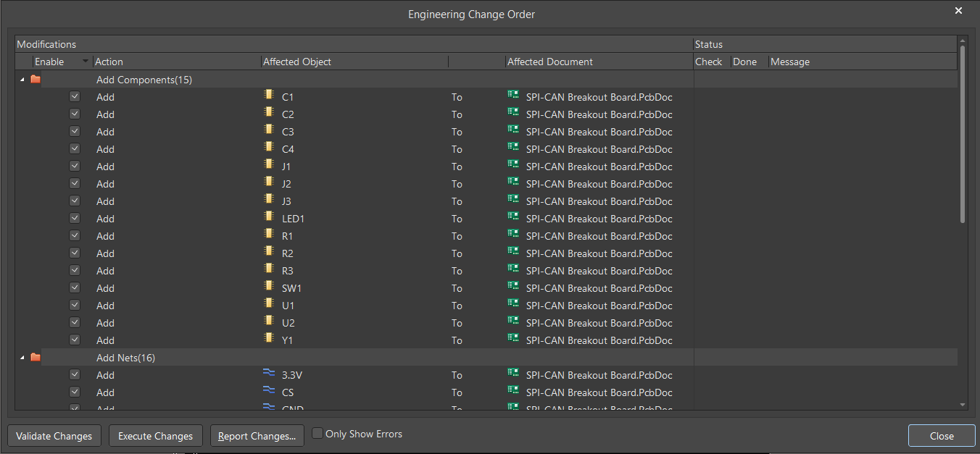Image resolution: width=980 pixels, height=454 pixels.
Task: Select the SW1 component icon
Action: pyautogui.click(x=269, y=287)
